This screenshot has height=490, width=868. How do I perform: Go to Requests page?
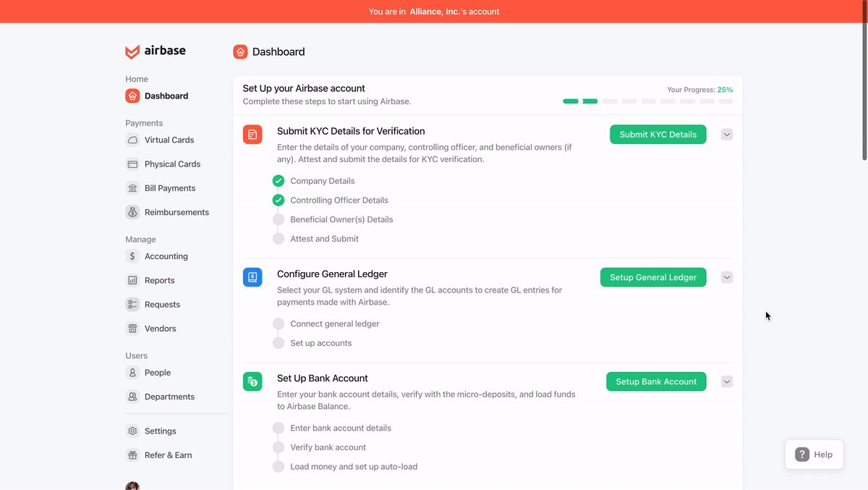(x=162, y=305)
